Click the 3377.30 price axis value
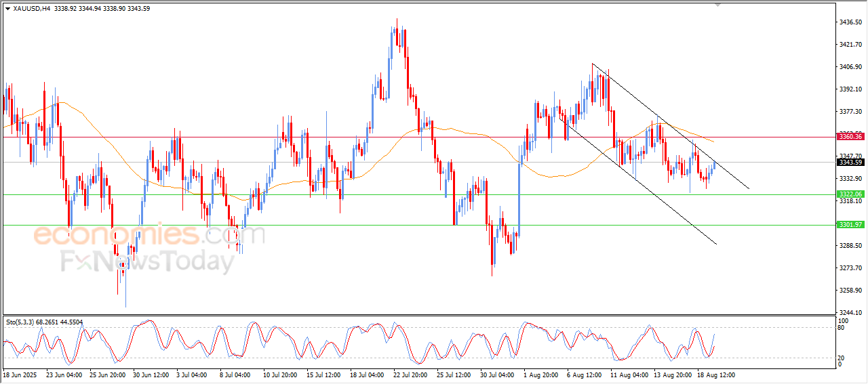The image size is (868, 384). pyautogui.click(x=850, y=112)
